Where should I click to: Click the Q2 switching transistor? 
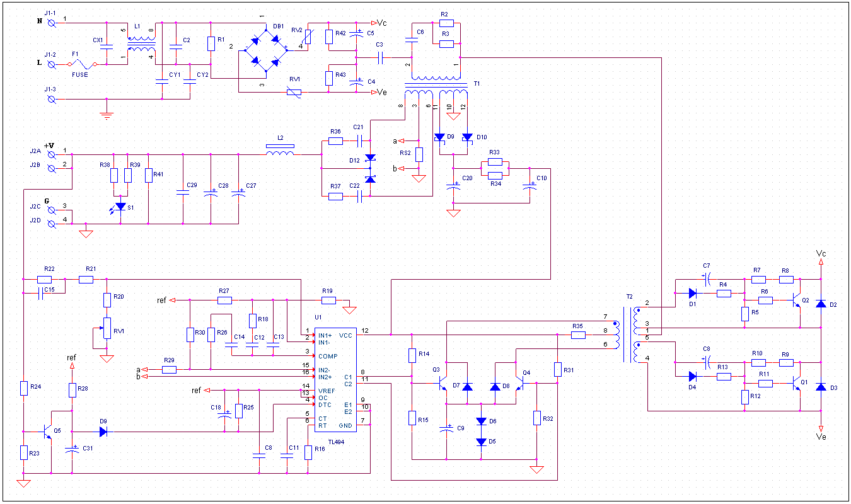(796, 301)
